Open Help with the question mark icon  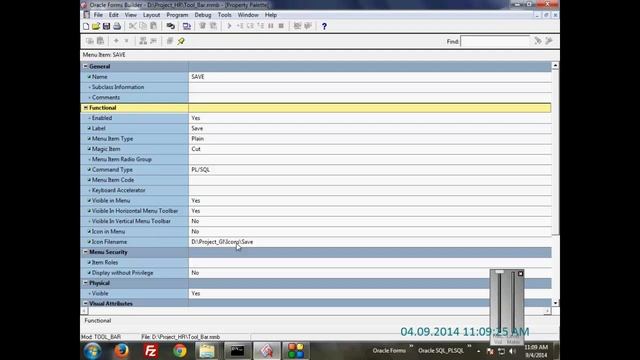(x=324, y=26)
